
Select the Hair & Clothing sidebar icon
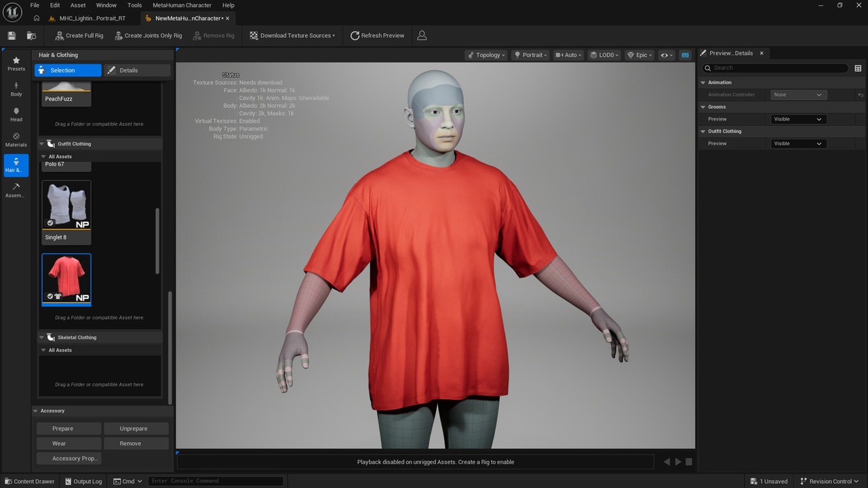16,165
